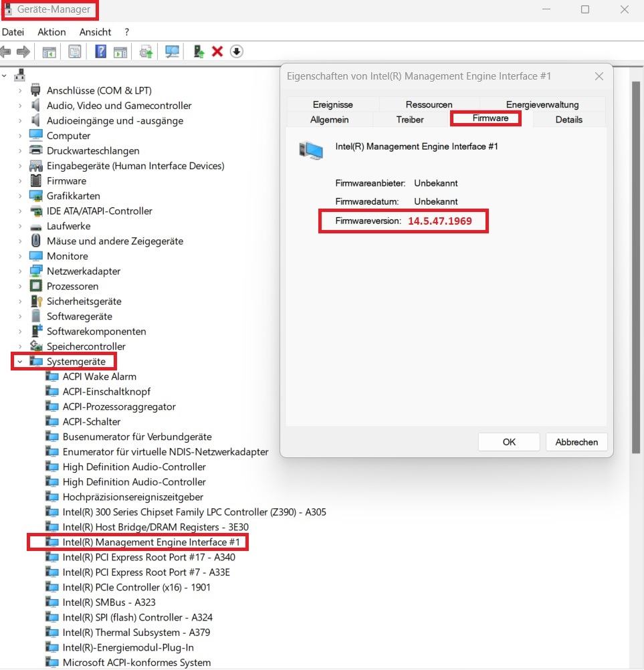Expand the Grafikkarten node
Image resolution: width=644 pixels, height=670 pixels.
[x=20, y=196]
